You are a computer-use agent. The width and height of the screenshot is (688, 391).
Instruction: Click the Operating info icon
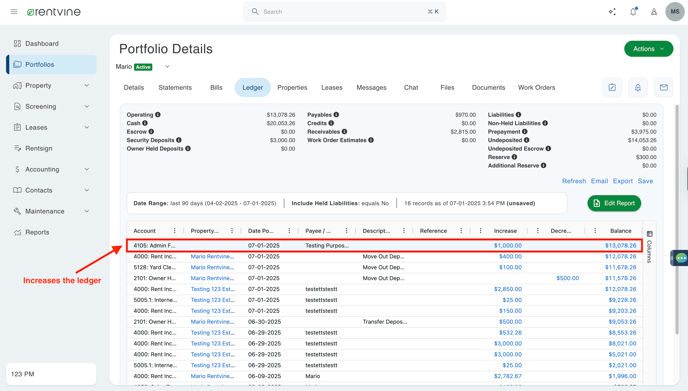[x=158, y=115]
